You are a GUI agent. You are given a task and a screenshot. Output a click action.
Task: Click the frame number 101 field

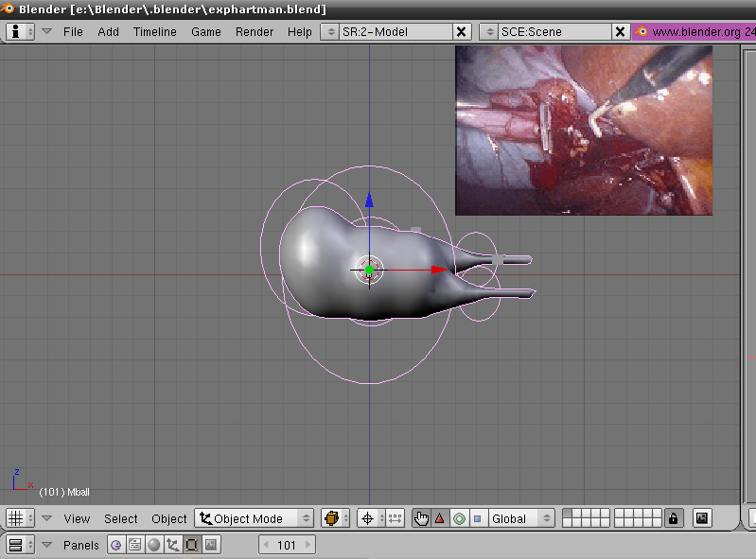(287, 545)
